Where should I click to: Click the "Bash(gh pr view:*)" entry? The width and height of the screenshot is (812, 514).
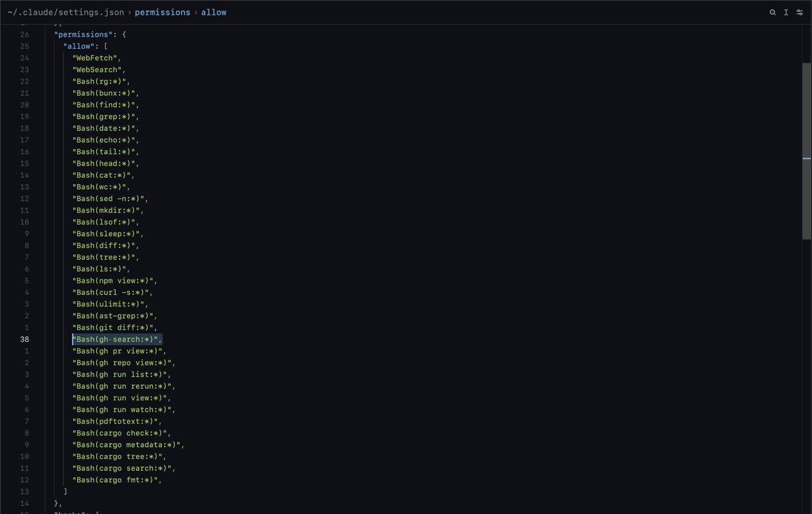tap(119, 351)
